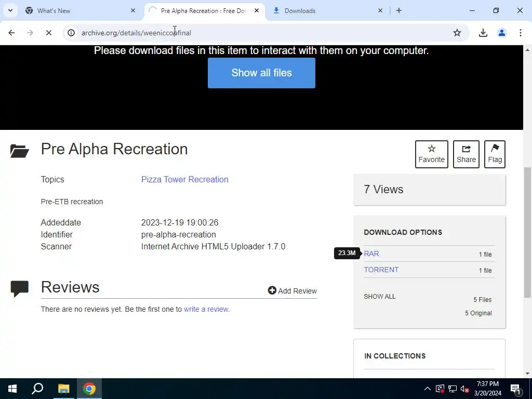View site information icon in address bar

click(x=71, y=33)
